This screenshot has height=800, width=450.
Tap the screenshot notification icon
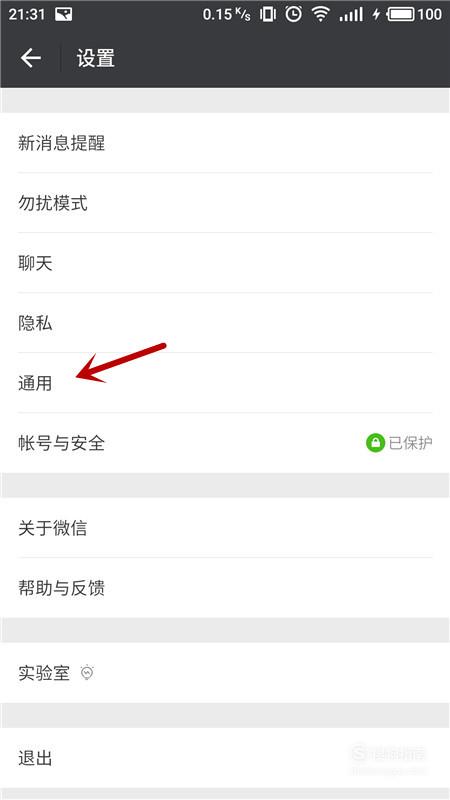pos(63,14)
